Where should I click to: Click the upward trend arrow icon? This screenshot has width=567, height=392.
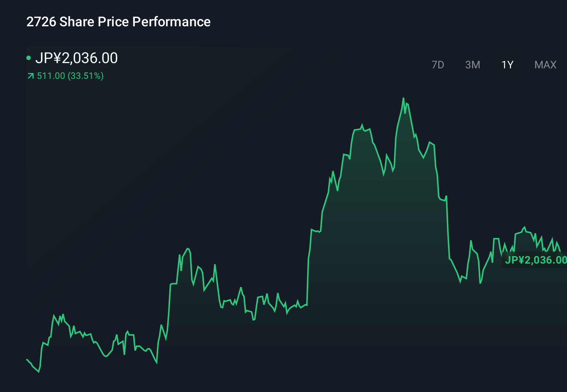[30, 76]
